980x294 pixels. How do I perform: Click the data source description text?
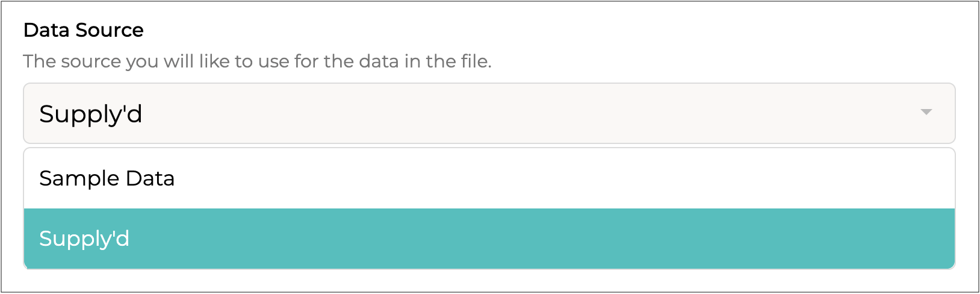click(x=257, y=61)
